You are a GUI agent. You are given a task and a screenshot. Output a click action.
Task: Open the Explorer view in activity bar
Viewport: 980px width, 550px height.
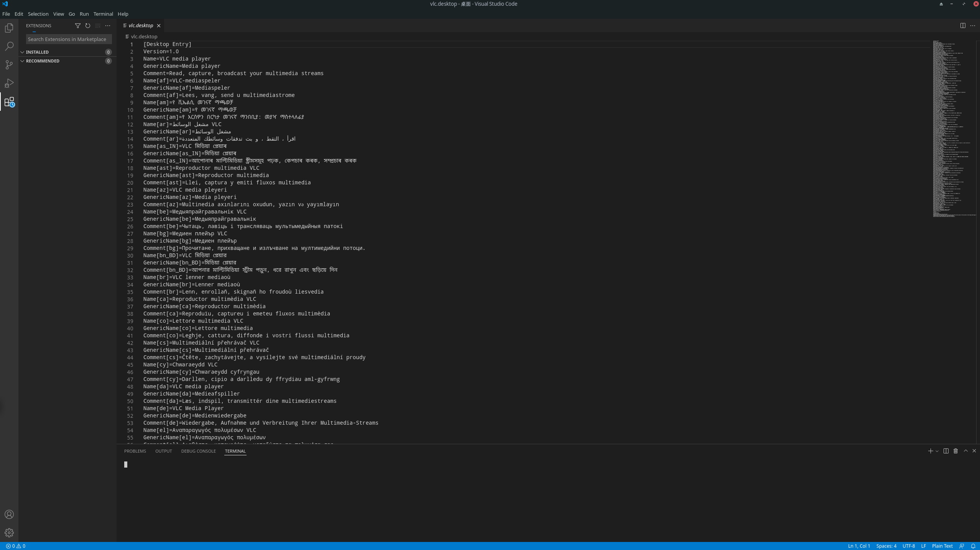[x=9, y=28]
